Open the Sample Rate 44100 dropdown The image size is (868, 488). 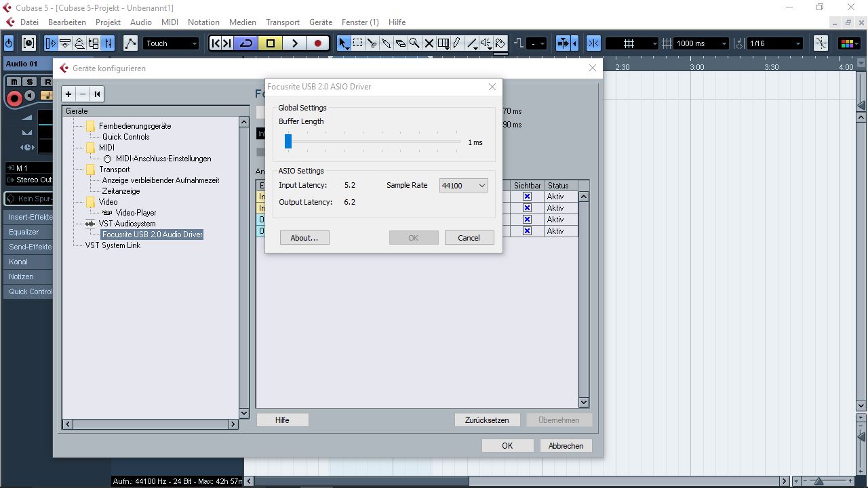(464, 186)
